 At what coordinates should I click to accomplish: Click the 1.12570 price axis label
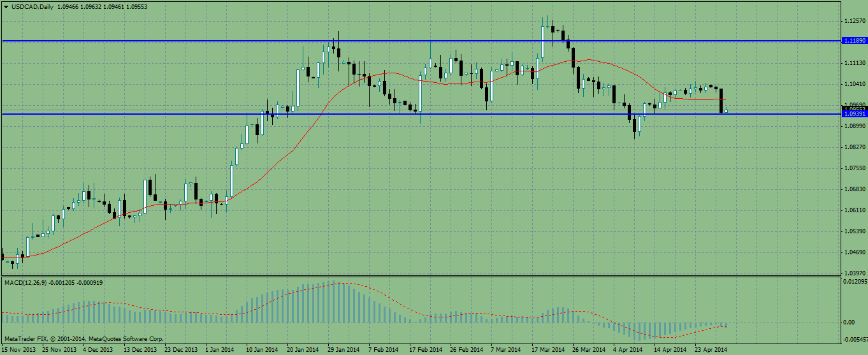pos(854,21)
